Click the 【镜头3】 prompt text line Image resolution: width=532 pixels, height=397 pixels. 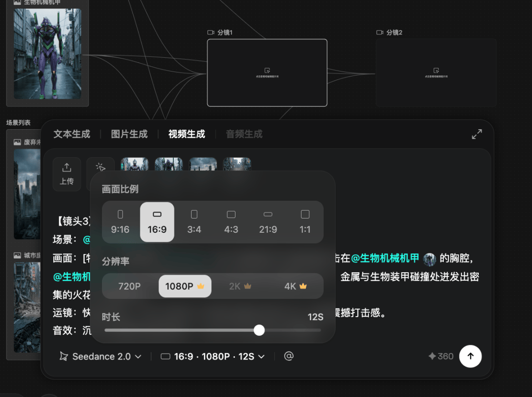[72, 221]
